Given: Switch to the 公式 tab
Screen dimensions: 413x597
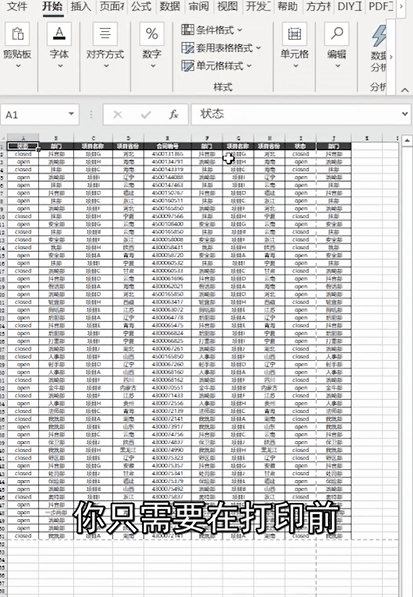Looking at the screenshot, I should (141, 6).
